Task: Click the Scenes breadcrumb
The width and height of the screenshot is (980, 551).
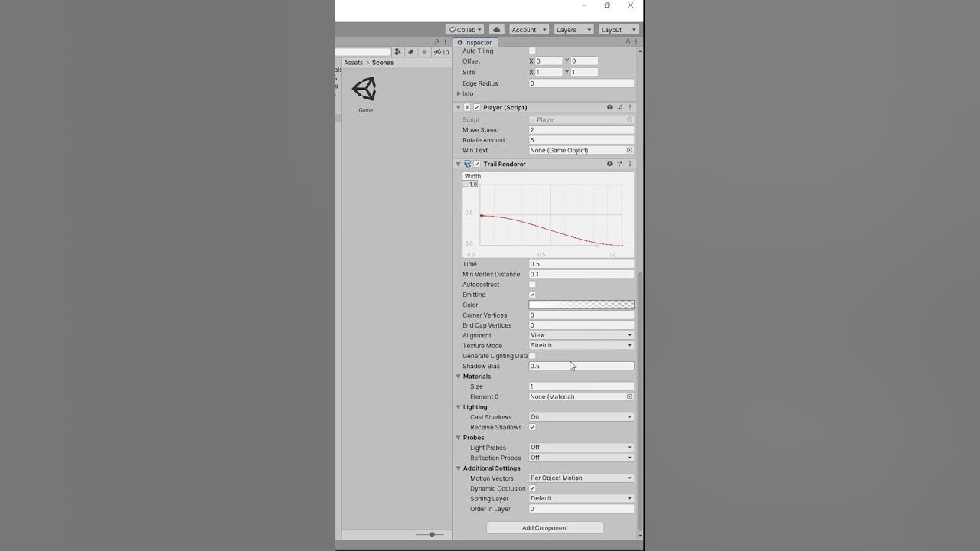Action: [x=383, y=63]
